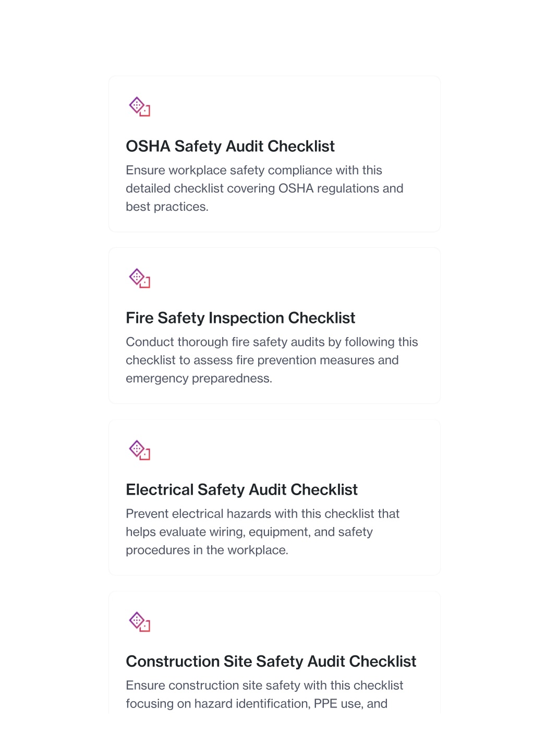Screen dimensions: 534x756
Task: Open the OSHA Safety Audit Checklist title
Action: point(230,146)
